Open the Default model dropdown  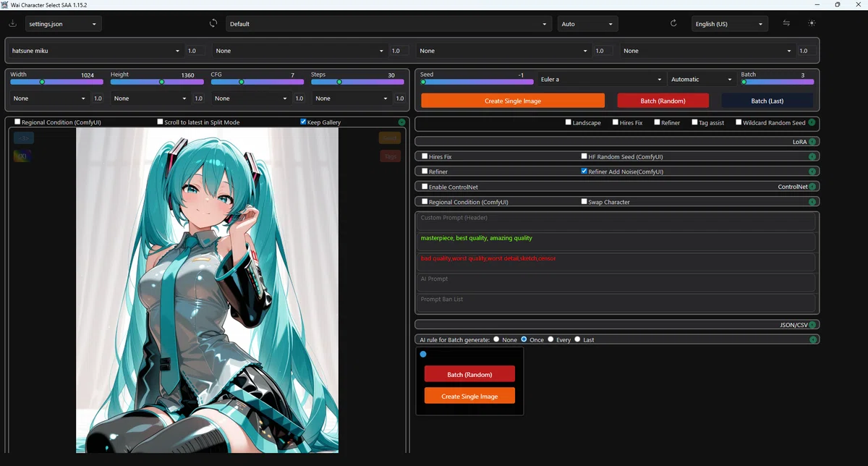(388, 24)
